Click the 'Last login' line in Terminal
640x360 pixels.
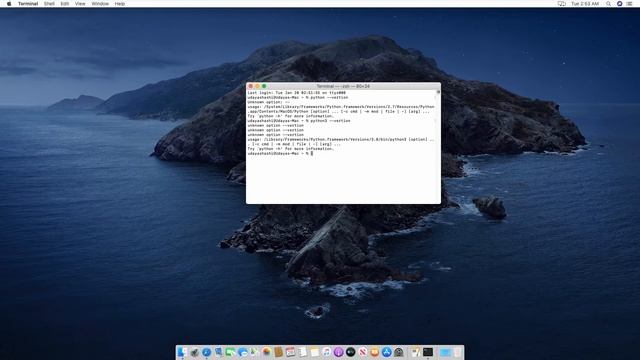pyautogui.click(x=296, y=93)
